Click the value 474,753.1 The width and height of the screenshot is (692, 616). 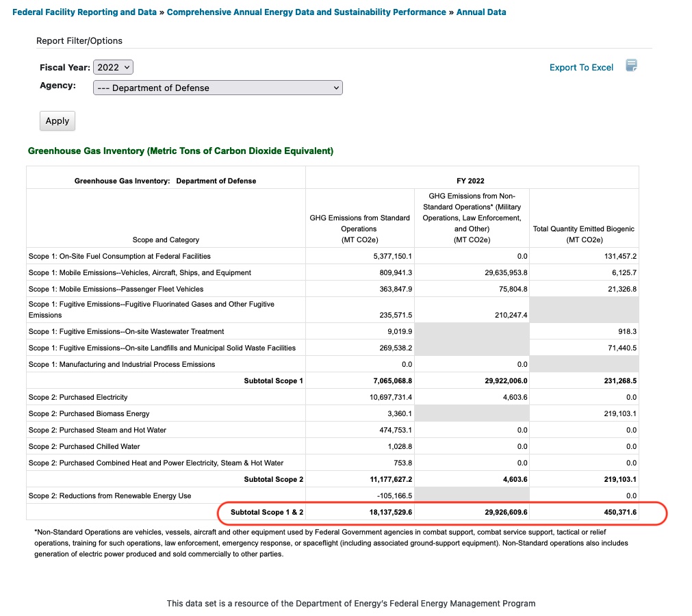tap(396, 430)
